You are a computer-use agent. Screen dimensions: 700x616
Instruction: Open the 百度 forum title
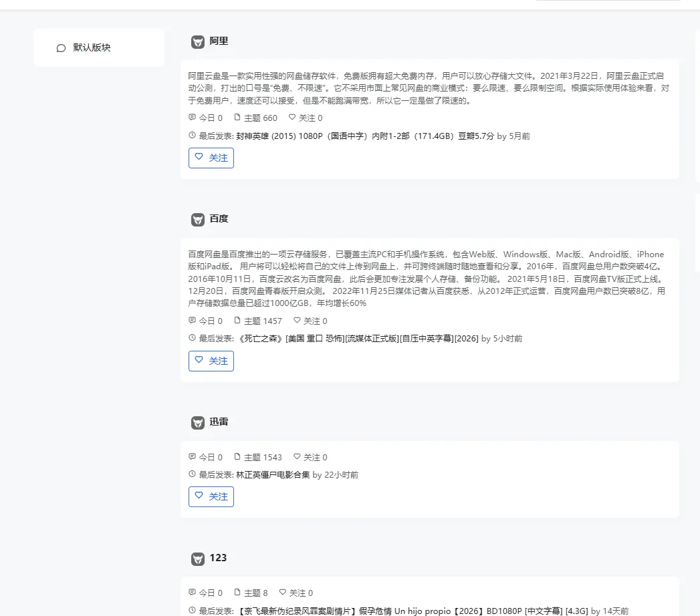[x=219, y=218]
